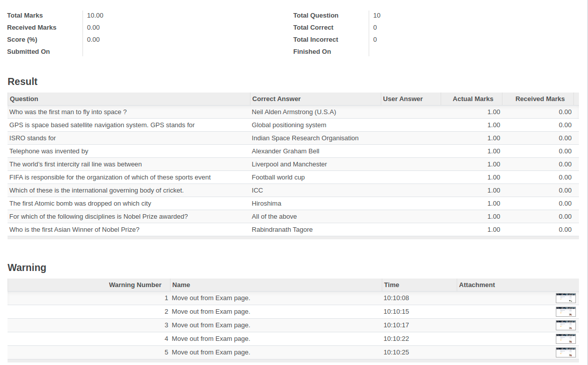Viewport: 588px width, 365px height.
Task: Click the Total Incorrect label
Action: (x=316, y=40)
